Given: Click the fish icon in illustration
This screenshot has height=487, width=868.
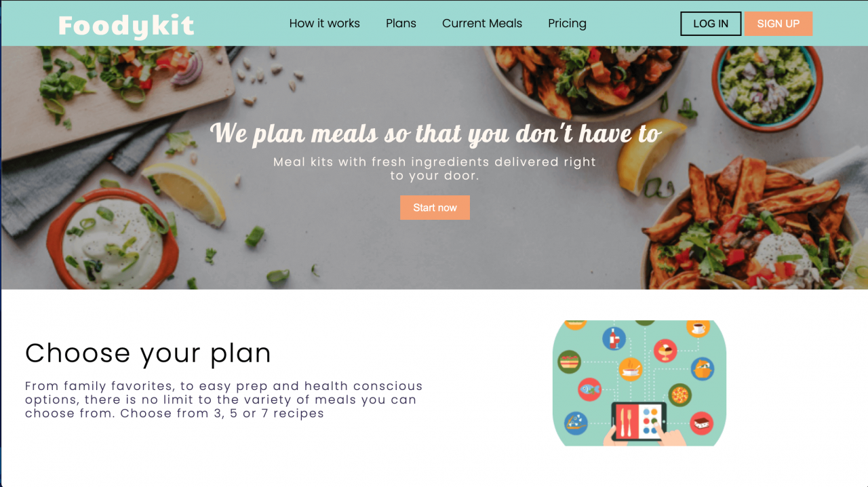Looking at the screenshot, I should click(x=589, y=389).
